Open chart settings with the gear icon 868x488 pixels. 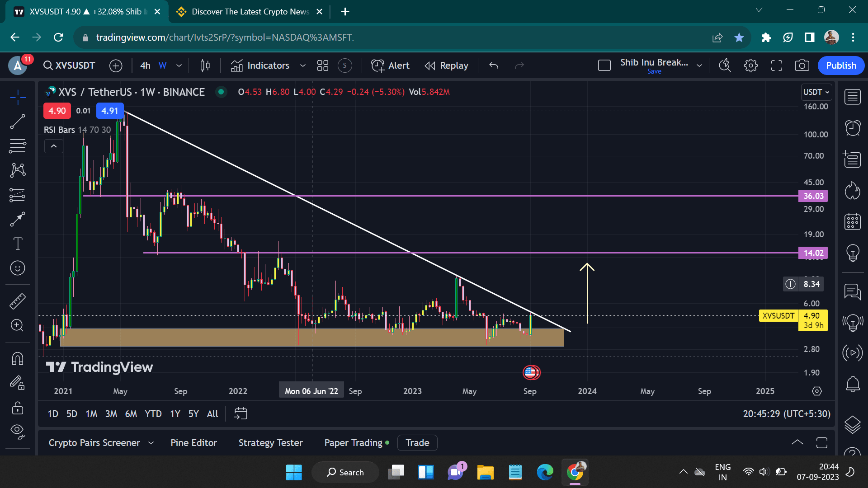(x=750, y=66)
